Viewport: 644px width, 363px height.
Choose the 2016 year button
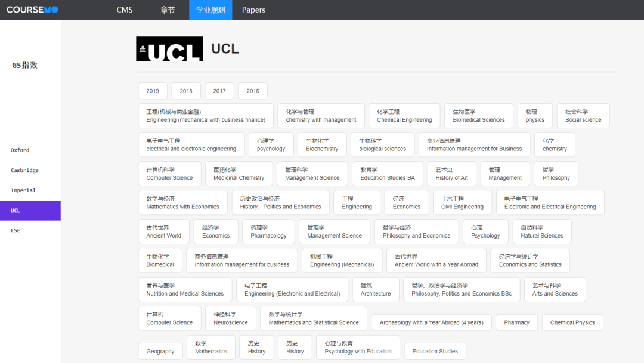coord(253,91)
